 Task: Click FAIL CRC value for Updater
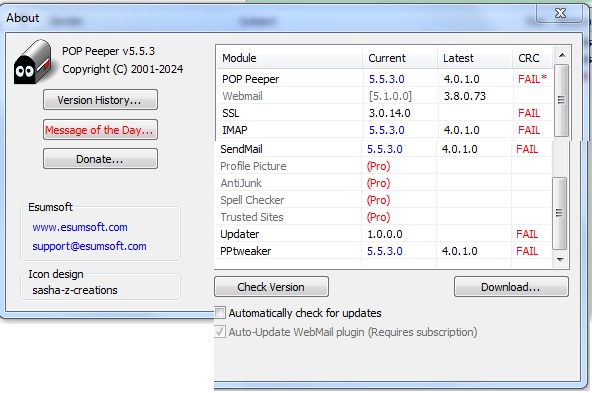coord(527,234)
